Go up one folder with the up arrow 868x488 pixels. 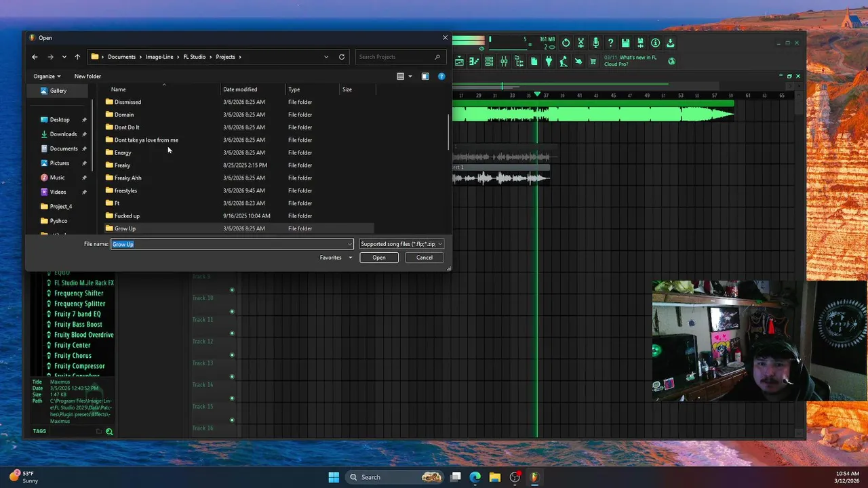[x=77, y=57]
